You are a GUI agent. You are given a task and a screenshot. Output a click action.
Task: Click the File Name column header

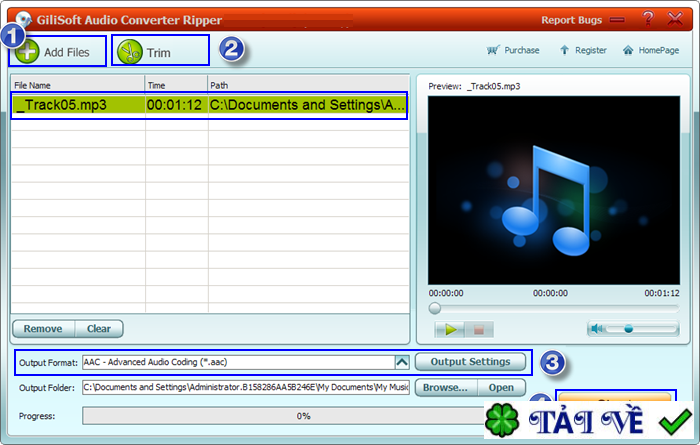point(78,85)
